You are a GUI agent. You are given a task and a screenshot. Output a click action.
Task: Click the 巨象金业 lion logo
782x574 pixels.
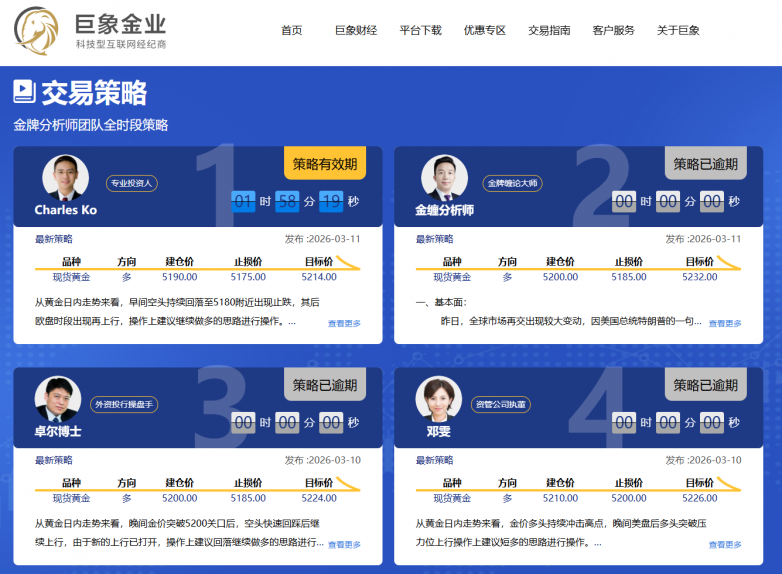tap(36, 30)
